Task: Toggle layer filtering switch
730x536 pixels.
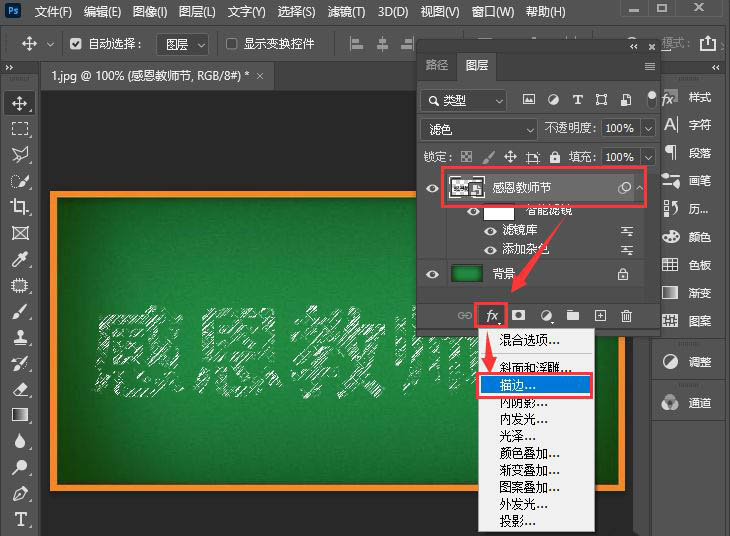Action: [652, 99]
